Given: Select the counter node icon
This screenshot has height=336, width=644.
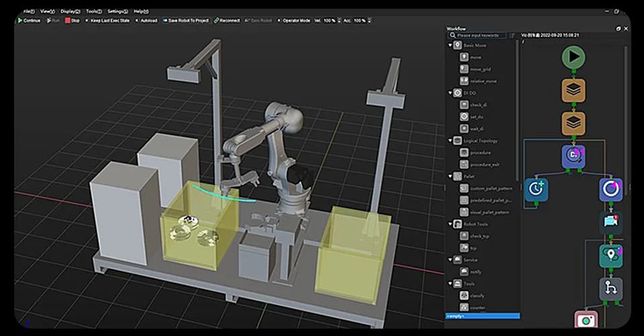Looking at the screenshot, I should [464, 307].
